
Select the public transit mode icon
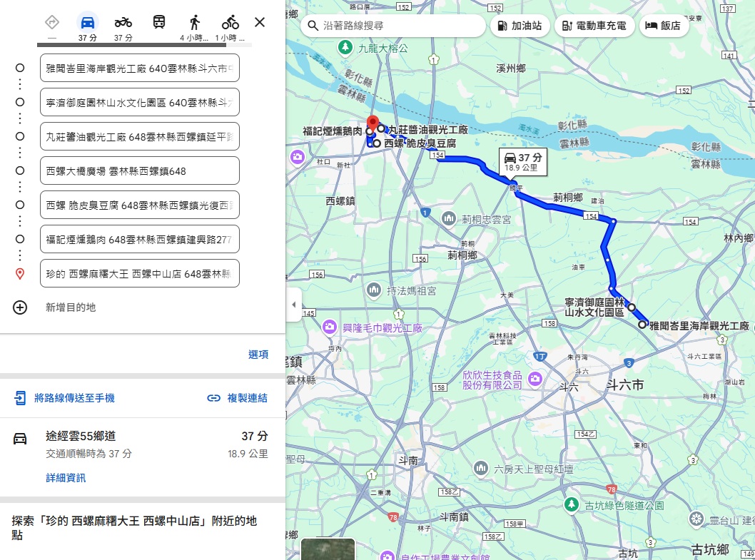(159, 22)
